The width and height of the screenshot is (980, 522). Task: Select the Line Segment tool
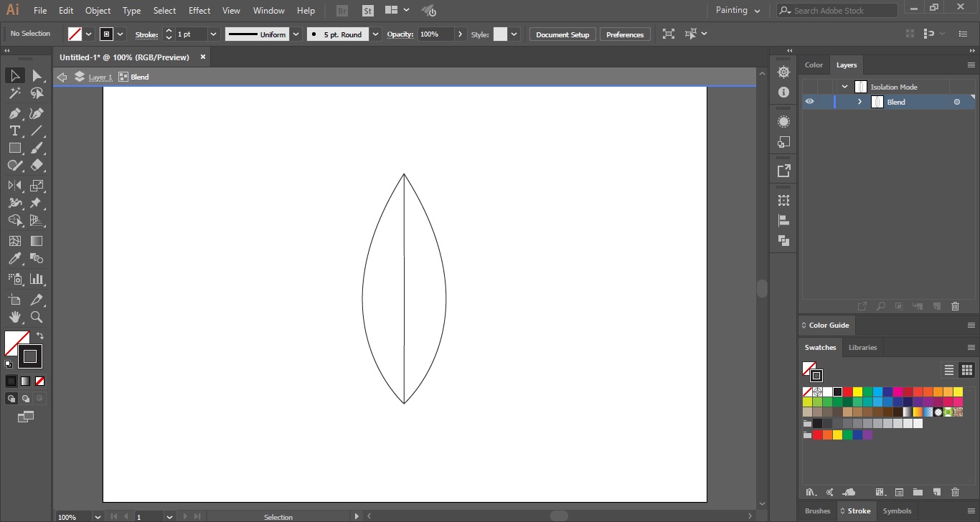pyautogui.click(x=37, y=130)
